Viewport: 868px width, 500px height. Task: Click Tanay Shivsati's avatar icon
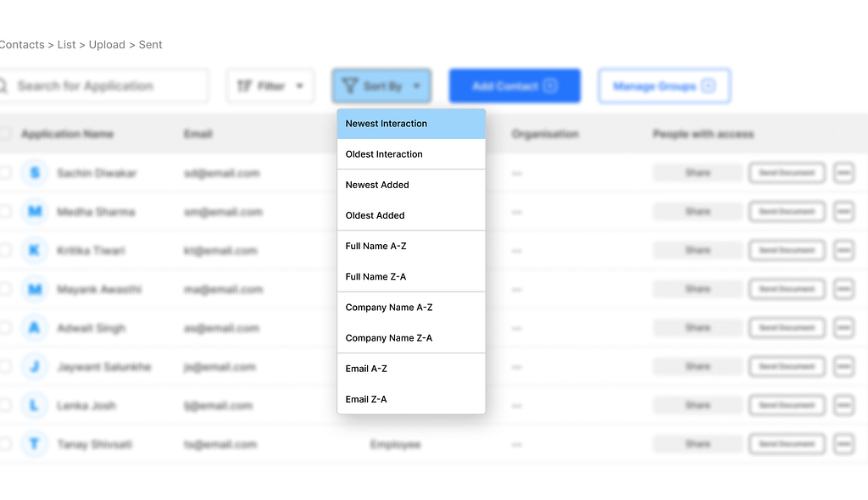(x=34, y=443)
